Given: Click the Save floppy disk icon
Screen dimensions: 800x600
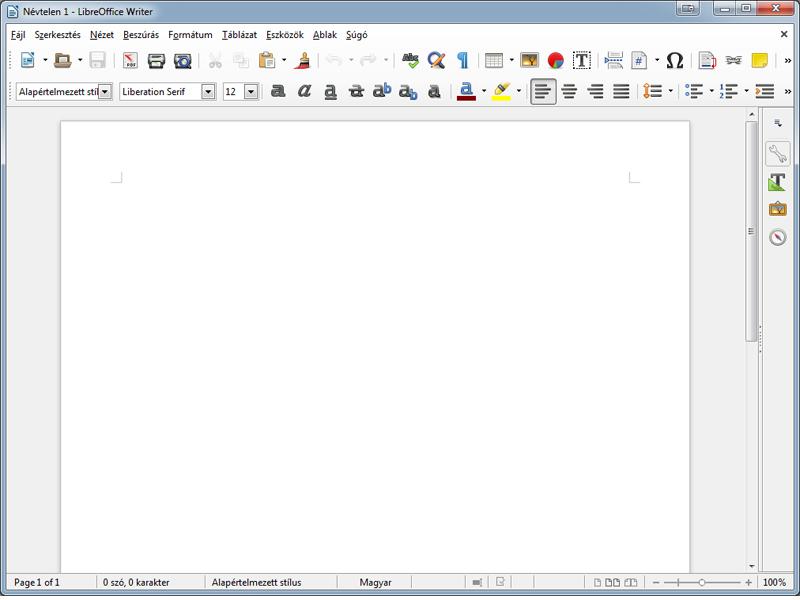Looking at the screenshot, I should point(97,60).
